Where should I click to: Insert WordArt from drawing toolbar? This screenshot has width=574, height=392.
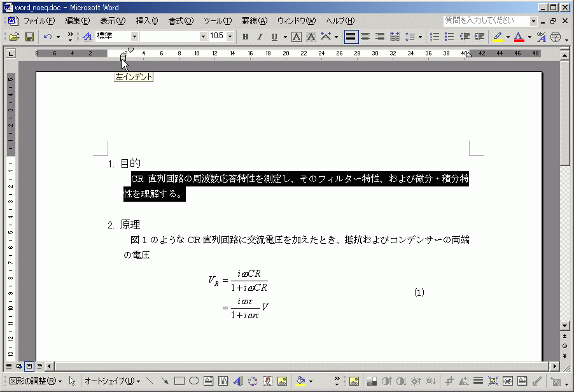click(x=237, y=381)
